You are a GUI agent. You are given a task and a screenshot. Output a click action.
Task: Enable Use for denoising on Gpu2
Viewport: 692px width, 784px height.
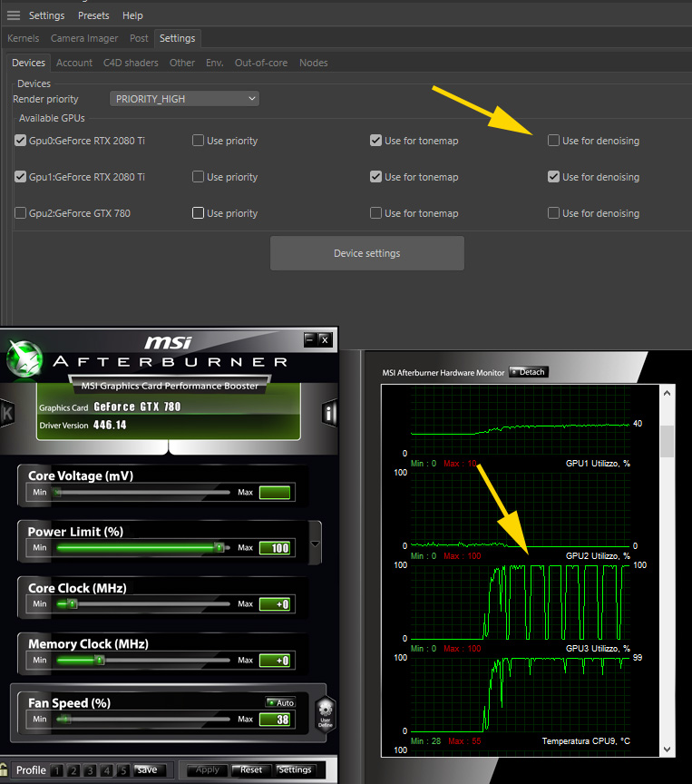point(553,213)
